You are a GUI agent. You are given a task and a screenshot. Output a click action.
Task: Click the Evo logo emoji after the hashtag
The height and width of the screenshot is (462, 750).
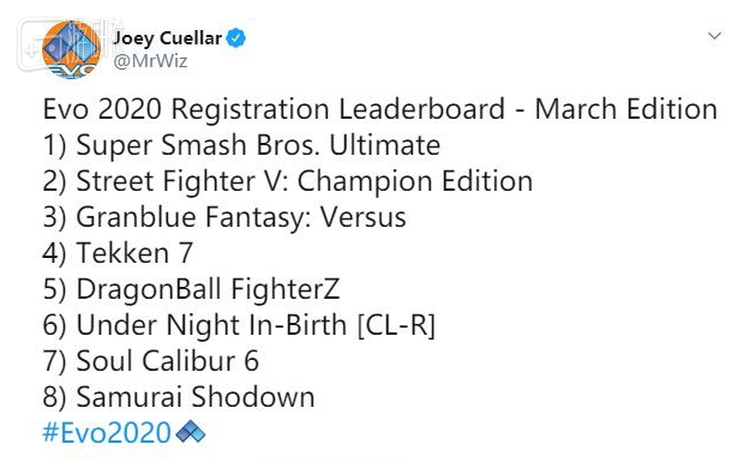pos(190,431)
